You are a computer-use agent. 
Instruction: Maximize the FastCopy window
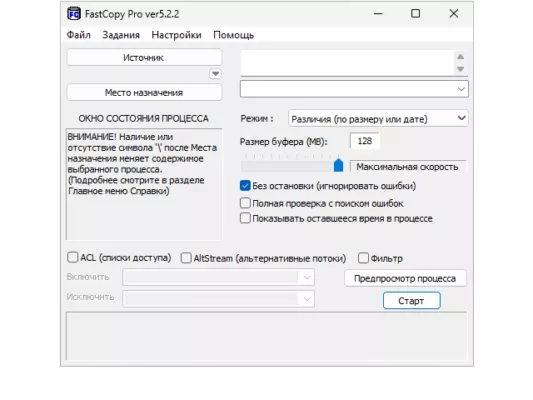click(415, 14)
